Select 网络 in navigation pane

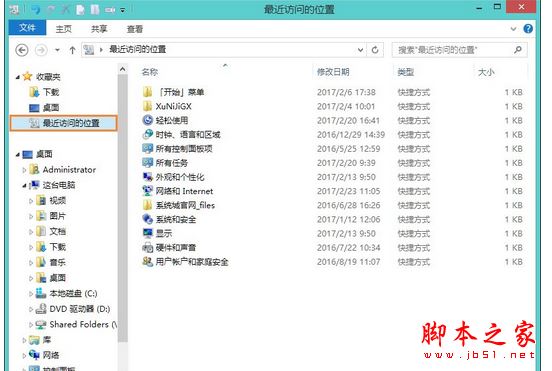tap(51, 355)
